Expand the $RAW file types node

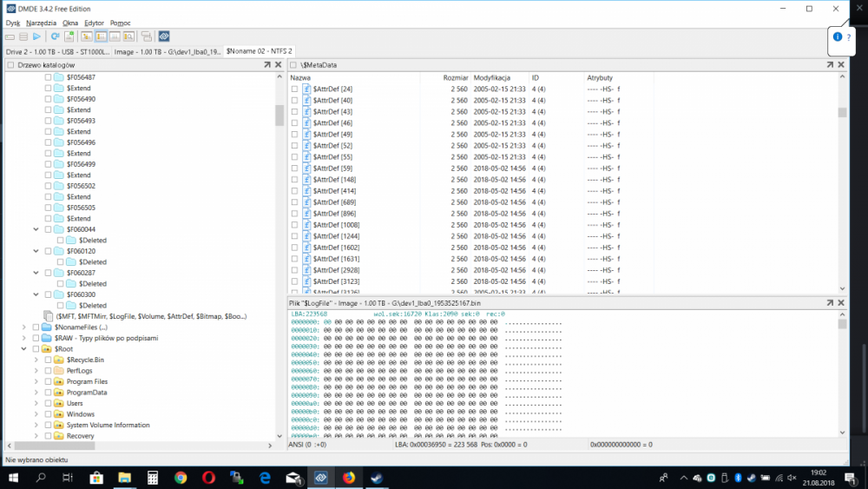click(23, 338)
